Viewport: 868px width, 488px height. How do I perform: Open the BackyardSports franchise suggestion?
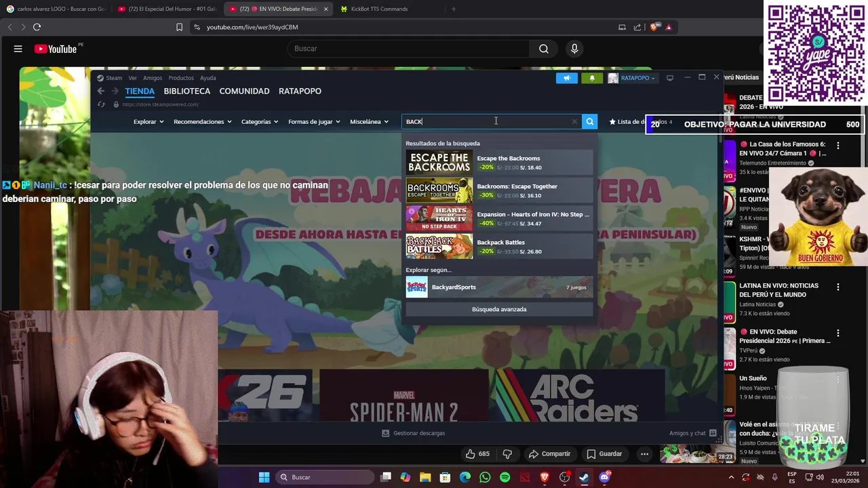click(x=499, y=287)
